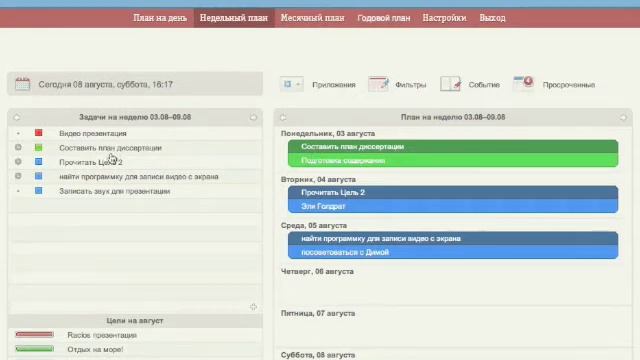
Task: Select Прочитать Цель 2 in task list
Action: point(91,162)
